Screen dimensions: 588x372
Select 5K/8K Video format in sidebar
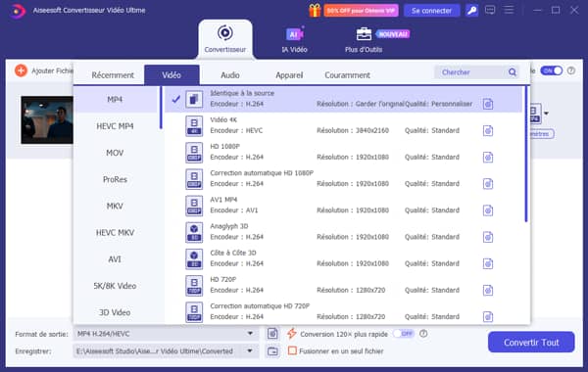pyautogui.click(x=115, y=286)
